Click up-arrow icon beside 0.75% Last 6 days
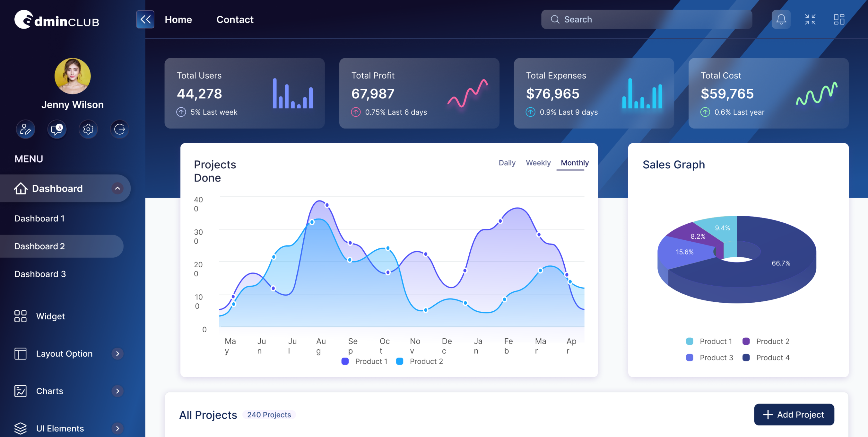868x437 pixels. (356, 112)
